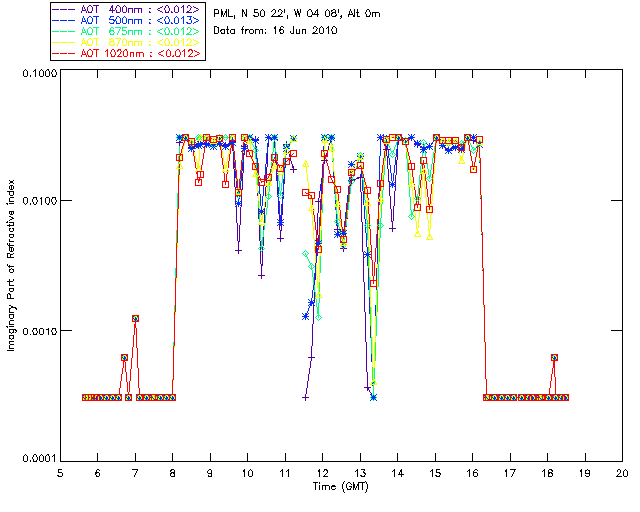The width and height of the screenshot is (640, 512).
Task: Click the isolated data marker near 18.2 GMT
Action: tap(554, 357)
